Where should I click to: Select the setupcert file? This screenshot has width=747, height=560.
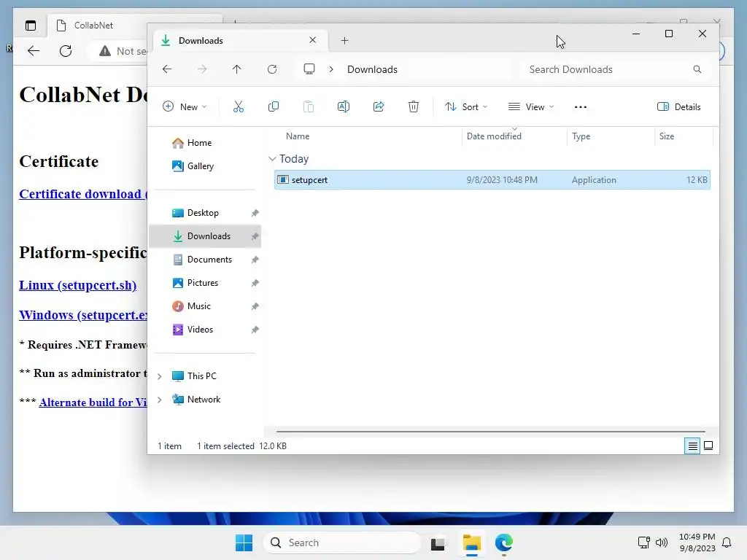(x=492, y=180)
